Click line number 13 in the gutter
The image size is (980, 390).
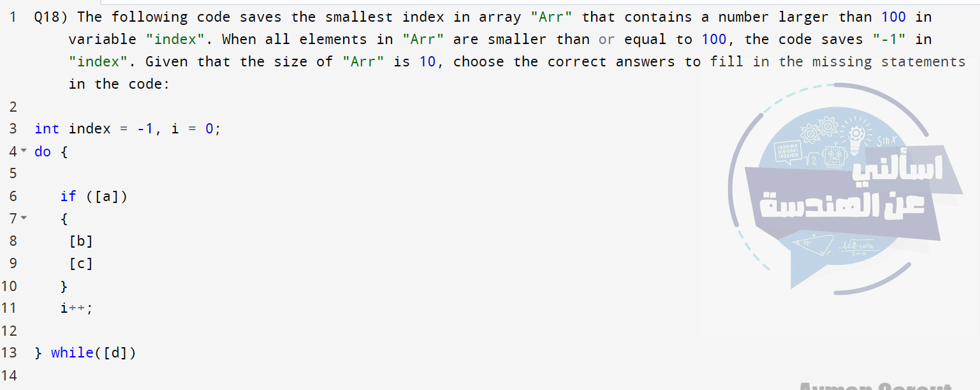[10, 352]
